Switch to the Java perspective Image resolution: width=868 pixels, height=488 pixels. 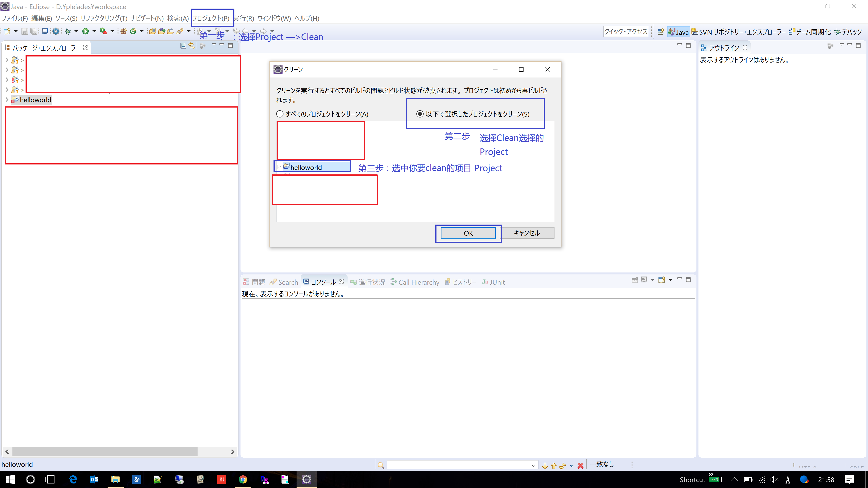[678, 32]
